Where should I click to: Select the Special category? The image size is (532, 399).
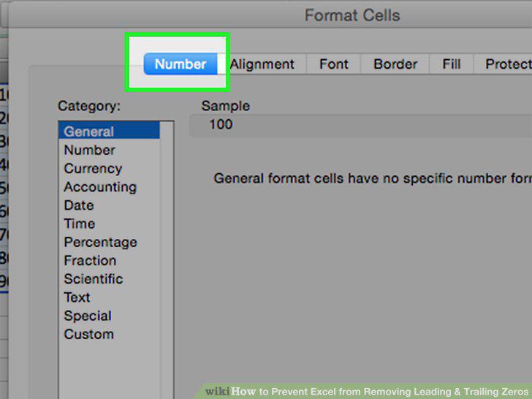point(110,316)
